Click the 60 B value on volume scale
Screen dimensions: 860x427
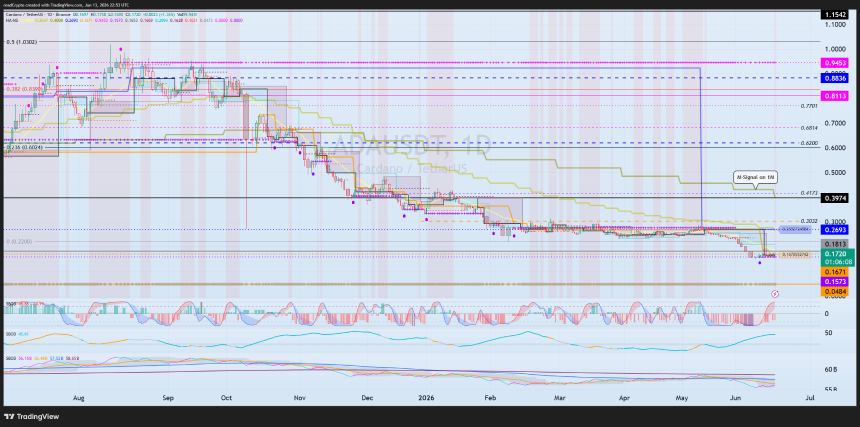[831, 370]
